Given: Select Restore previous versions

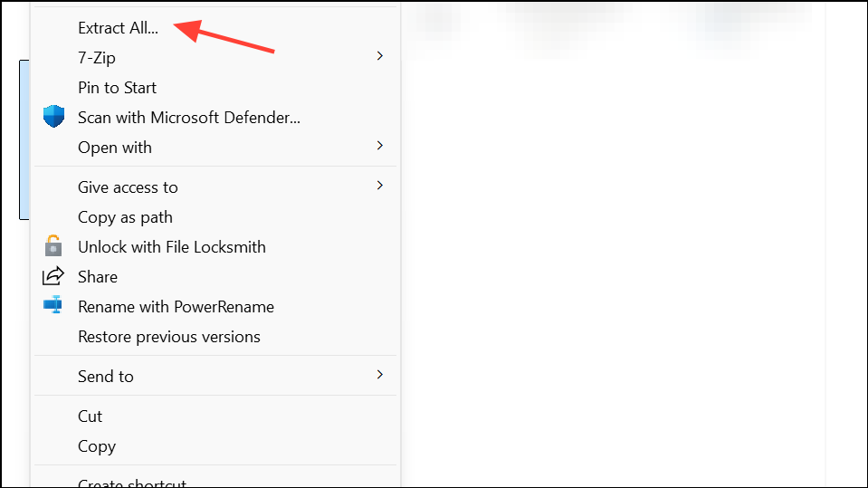Looking at the screenshot, I should pyautogui.click(x=169, y=337).
